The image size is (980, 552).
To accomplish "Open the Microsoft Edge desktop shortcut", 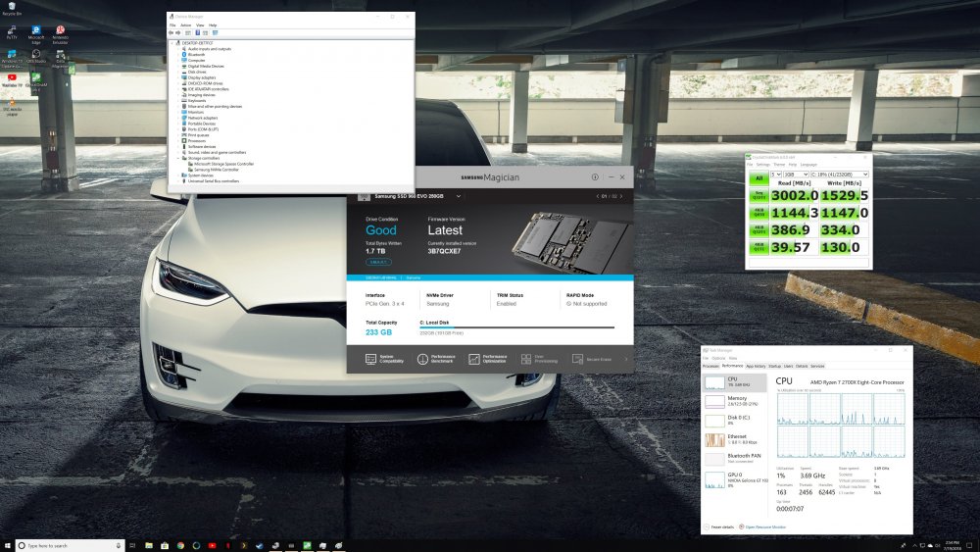I will point(35,33).
